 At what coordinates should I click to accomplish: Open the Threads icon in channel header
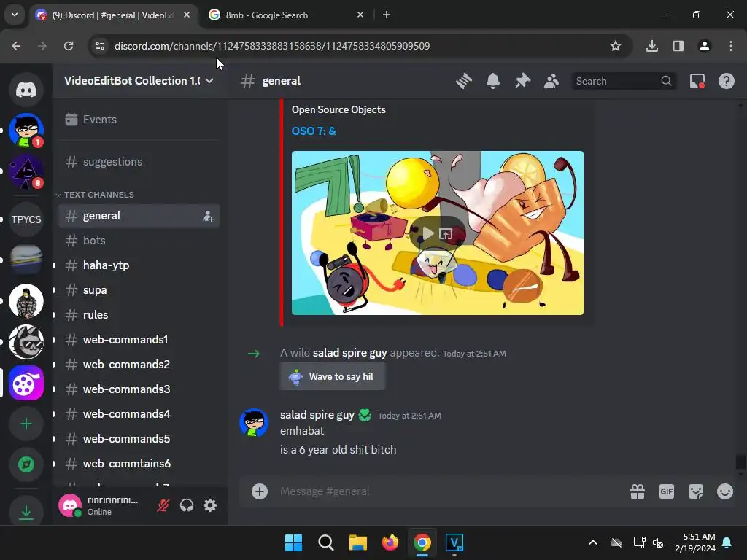coord(463,81)
